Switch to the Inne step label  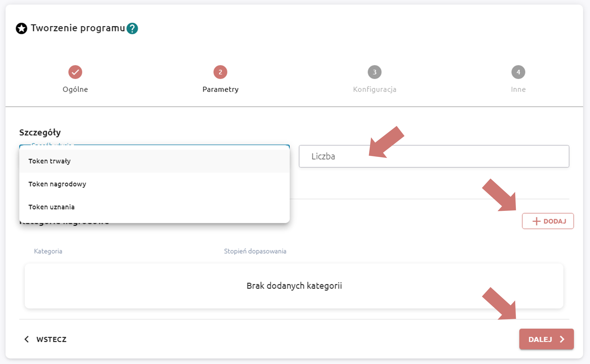[518, 89]
